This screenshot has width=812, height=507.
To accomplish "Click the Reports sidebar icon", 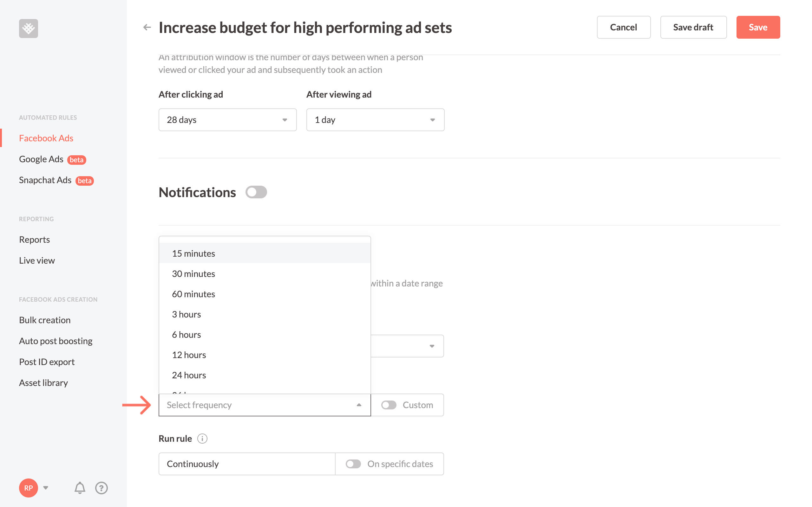I will click(35, 238).
